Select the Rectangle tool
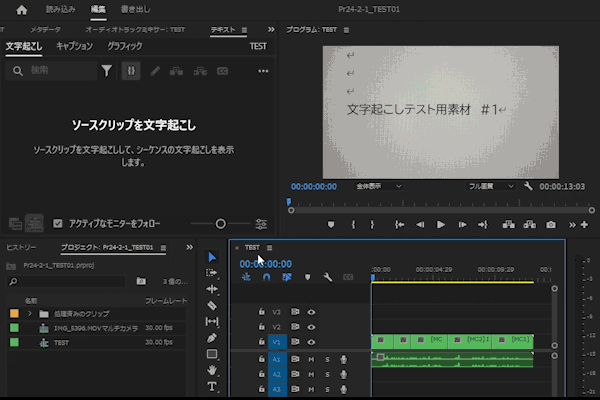Viewport: 600px width, 400px height. pos(212,354)
